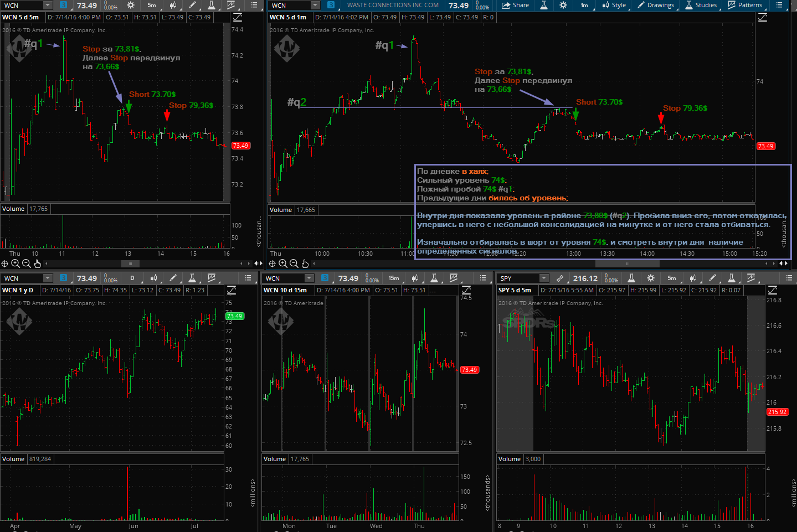Open the Drawings menu in top-right chart
The height and width of the screenshot is (532, 797).
click(656, 5)
